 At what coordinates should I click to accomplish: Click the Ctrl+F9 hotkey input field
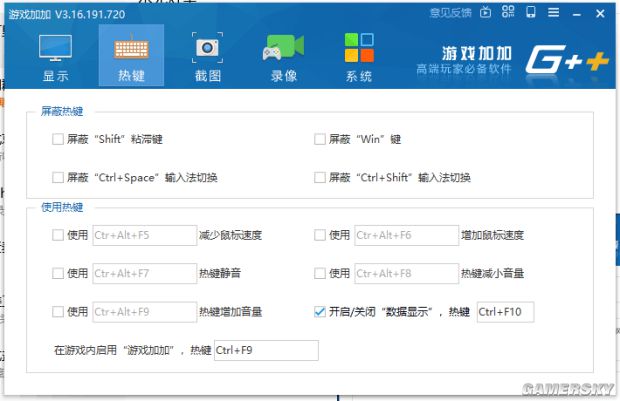click(265, 350)
